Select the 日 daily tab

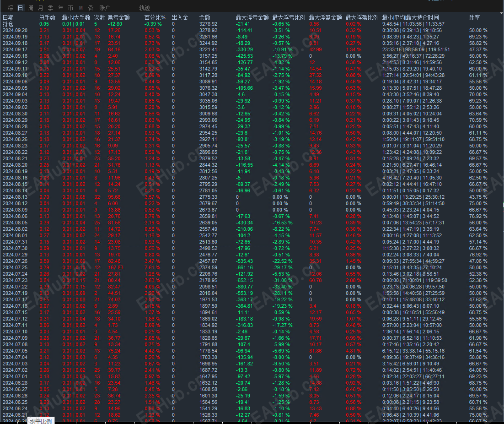pyautogui.click(x=20, y=8)
